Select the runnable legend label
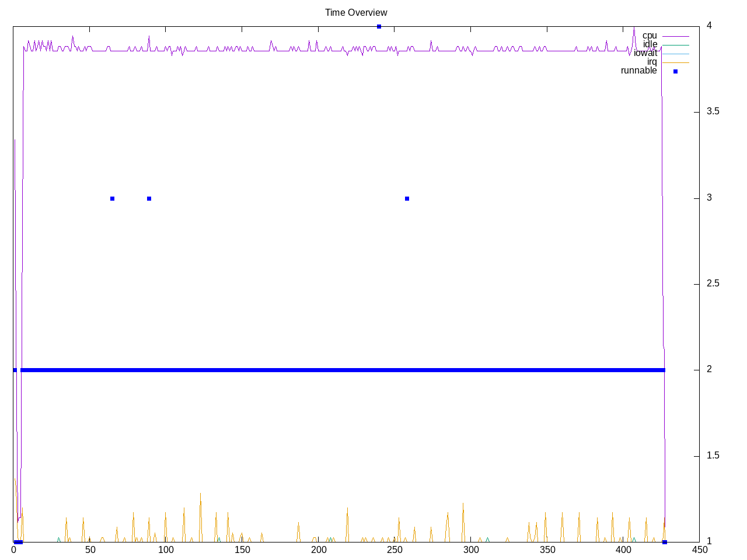747x560 pixels. point(638,71)
